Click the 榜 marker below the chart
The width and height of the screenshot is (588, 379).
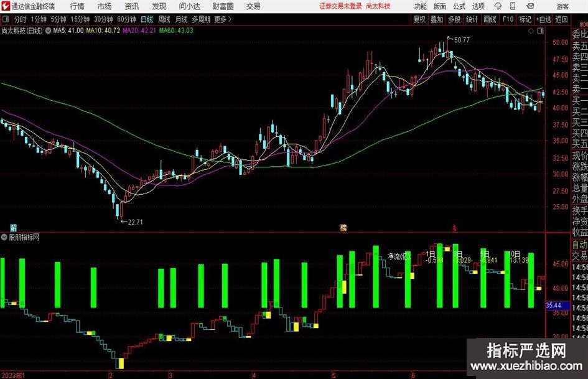click(343, 228)
